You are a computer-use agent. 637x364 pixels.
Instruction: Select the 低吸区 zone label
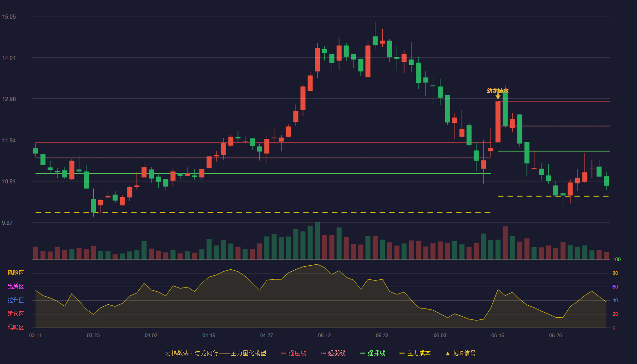(15, 327)
